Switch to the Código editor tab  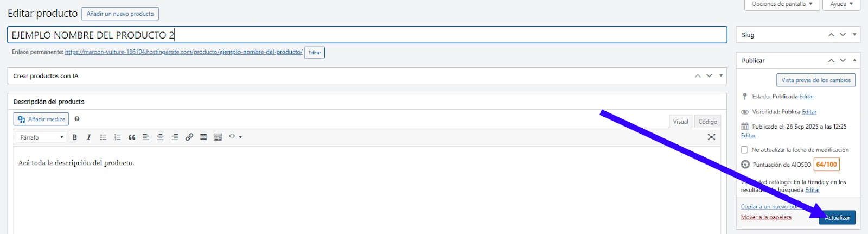pyautogui.click(x=707, y=122)
